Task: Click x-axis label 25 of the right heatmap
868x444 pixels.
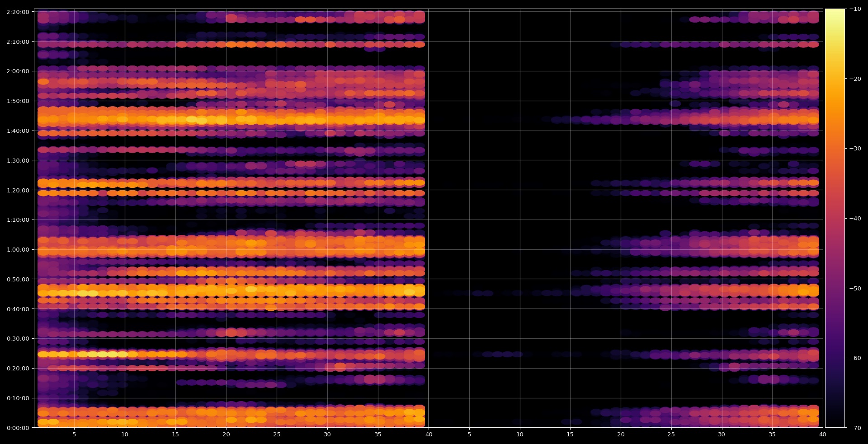Action: tap(671, 435)
